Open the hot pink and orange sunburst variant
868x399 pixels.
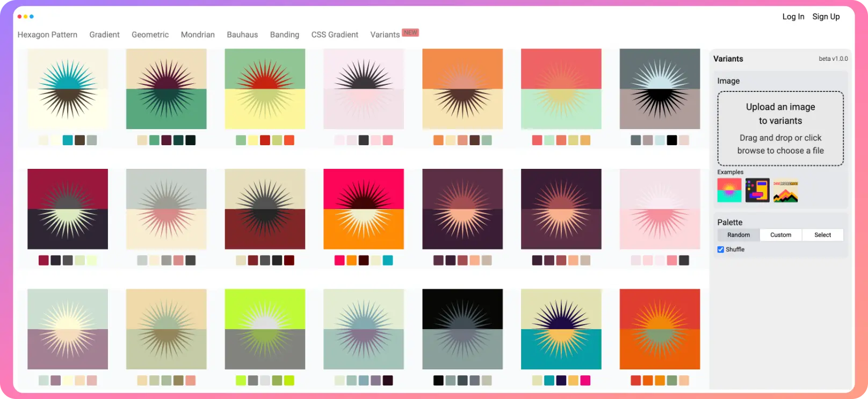point(364,209)
